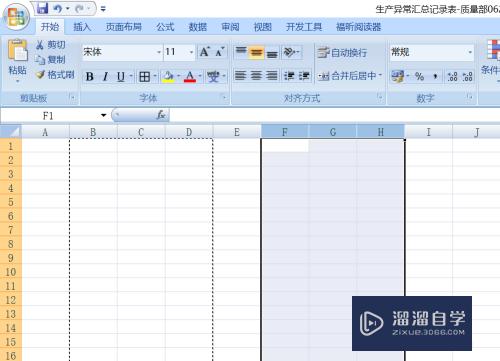Click the Name Box showing F1
The image size is (500, 361).
coord(49,116)
